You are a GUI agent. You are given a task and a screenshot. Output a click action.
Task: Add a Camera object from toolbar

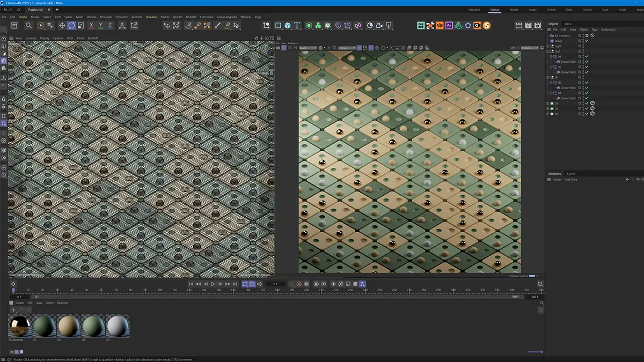click(x=379, y=26)
